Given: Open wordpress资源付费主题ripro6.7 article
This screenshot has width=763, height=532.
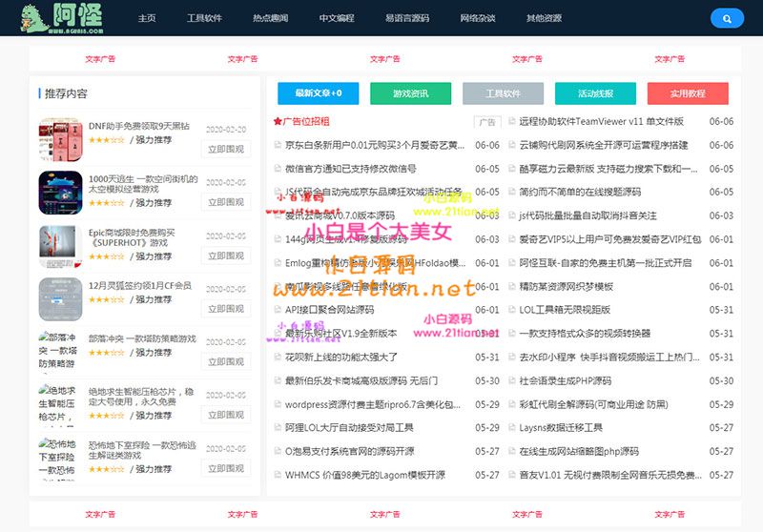Looking at the screenshot, I should coord(373,404).
